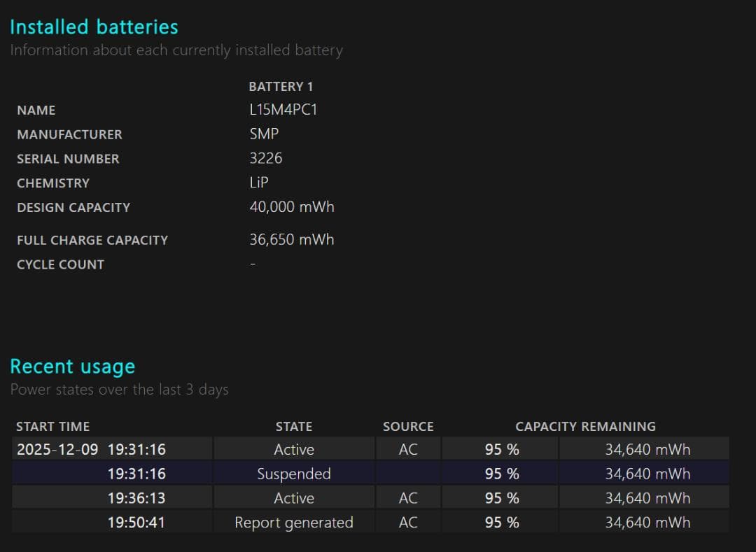
Task: Click the START TIME column header
Action: click(x=52, y=427)
